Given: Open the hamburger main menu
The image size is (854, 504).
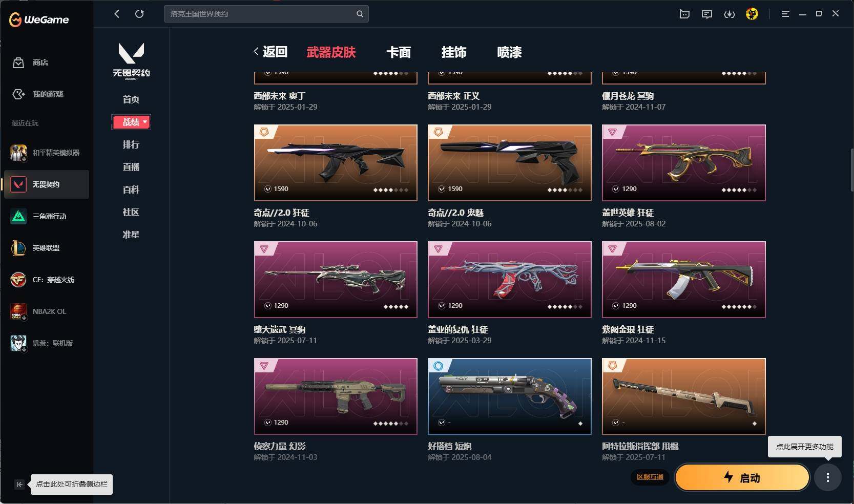Looking at the screenshot, I should 785,14.
